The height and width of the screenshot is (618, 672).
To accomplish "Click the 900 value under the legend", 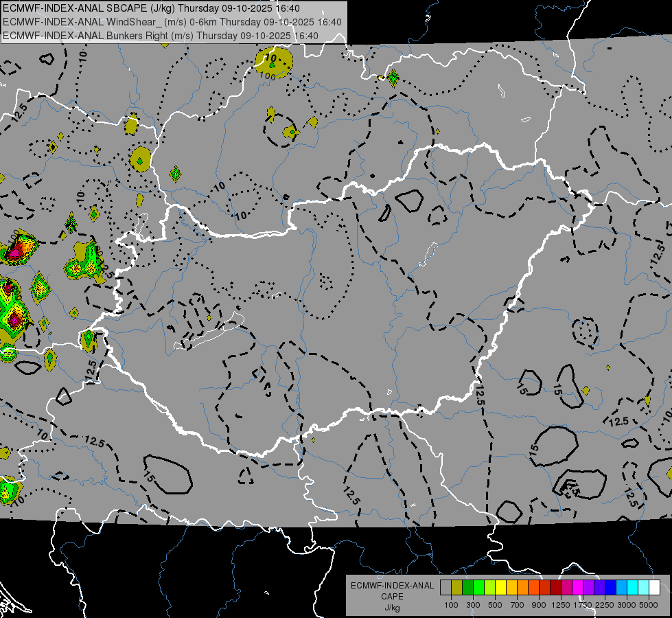I will [539, 605].
